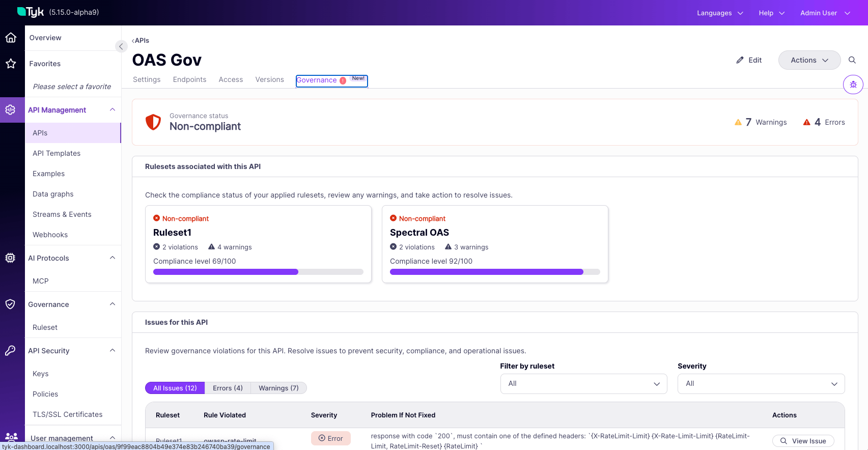Open the Severity dropdown
The width and height of the screenshot is (868, 450).
tap(761, 384)
